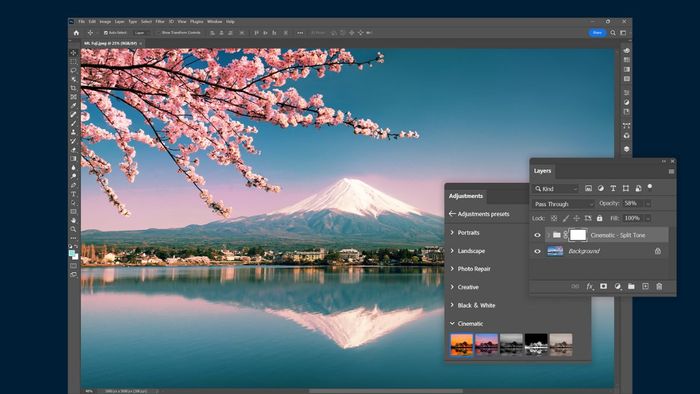
Task: Select the Clone Stamp tool
Action: pyautogui.click(x=74, y=132)
